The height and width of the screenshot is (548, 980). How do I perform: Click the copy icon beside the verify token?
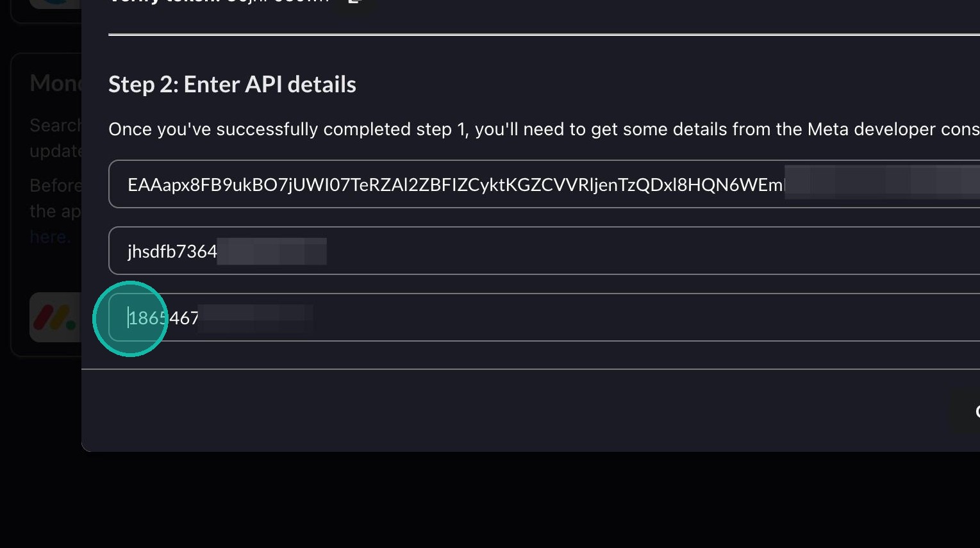pos(354,2)
